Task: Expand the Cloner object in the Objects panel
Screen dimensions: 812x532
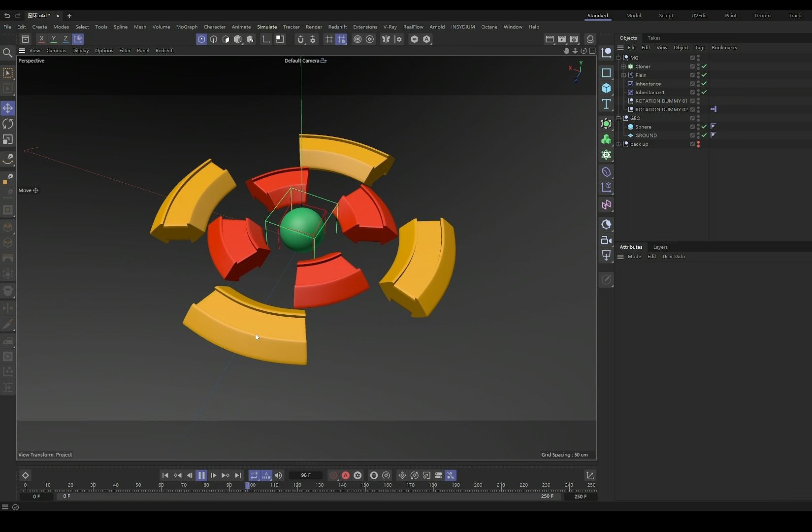Action: coord(623,66)
